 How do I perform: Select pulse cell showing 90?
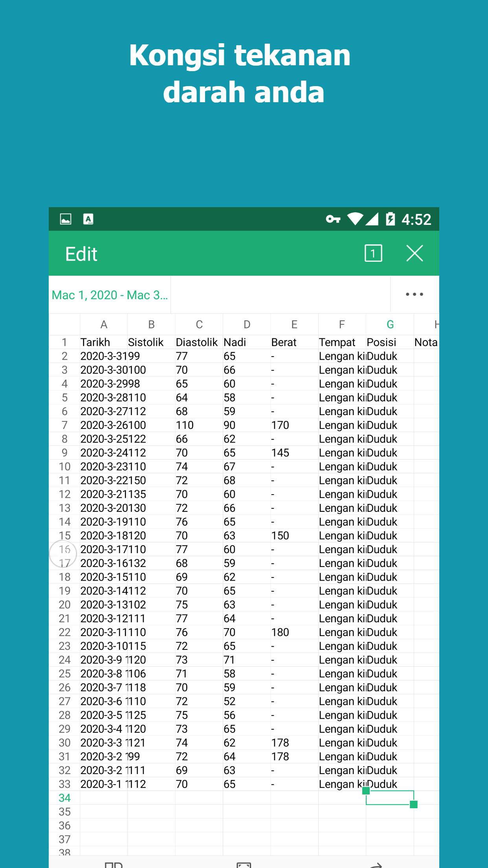247,425
